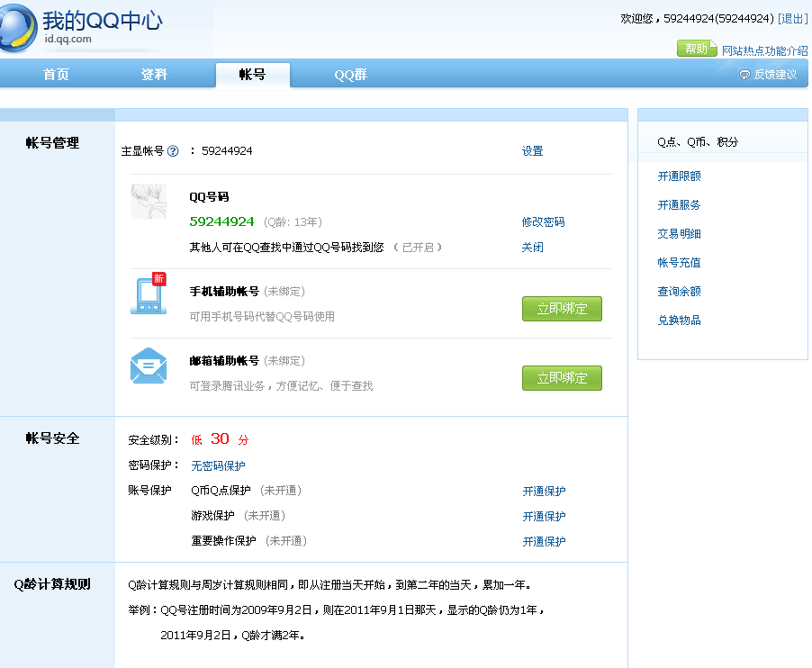
Task: Click the 反馈建议 link
Action: pos(775,75)
